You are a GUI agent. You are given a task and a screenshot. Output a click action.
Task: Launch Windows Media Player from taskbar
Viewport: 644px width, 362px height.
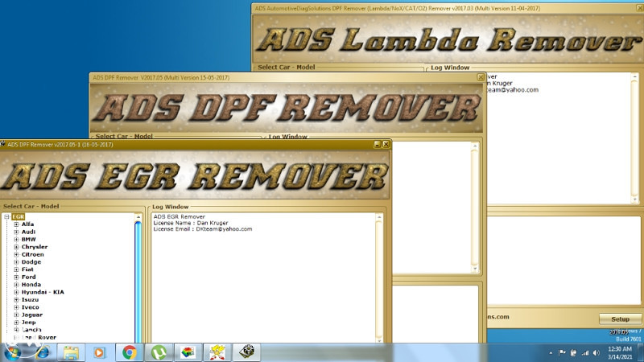tap(99, 352)
